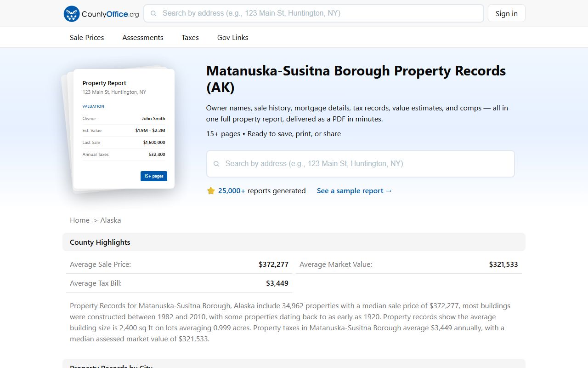This screenshot has width=588, height=368.
Task: Select the Average Sale Price value $372,277
Action: click(273, 264)
